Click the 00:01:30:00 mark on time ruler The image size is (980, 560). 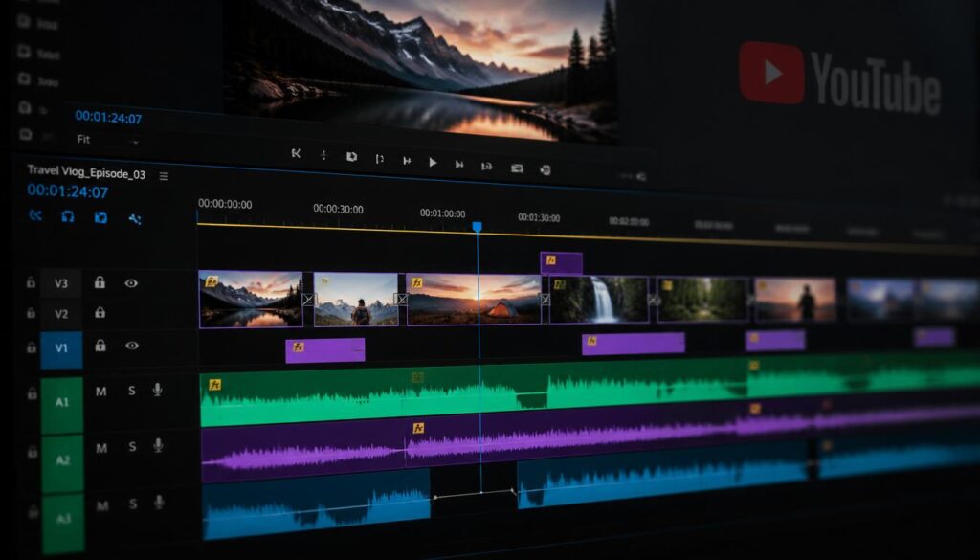(x=539, y=217)
